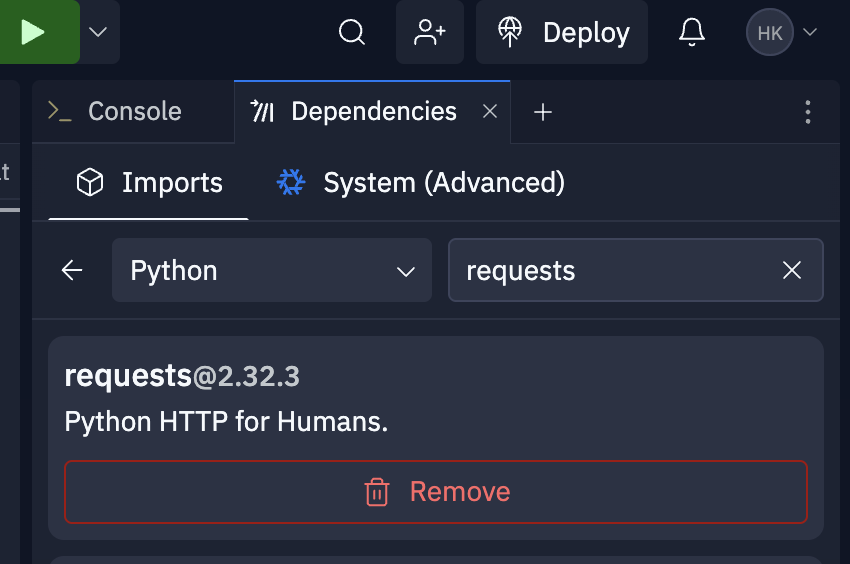Viewport: 850px width, 564px height.
Task: Click the HK user avatar
Action: [770, 32]
